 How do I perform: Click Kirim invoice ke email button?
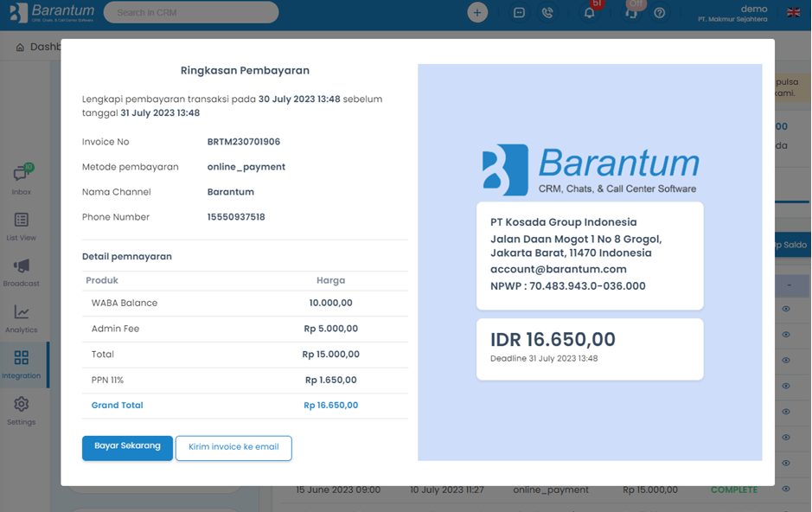(233, 448)
